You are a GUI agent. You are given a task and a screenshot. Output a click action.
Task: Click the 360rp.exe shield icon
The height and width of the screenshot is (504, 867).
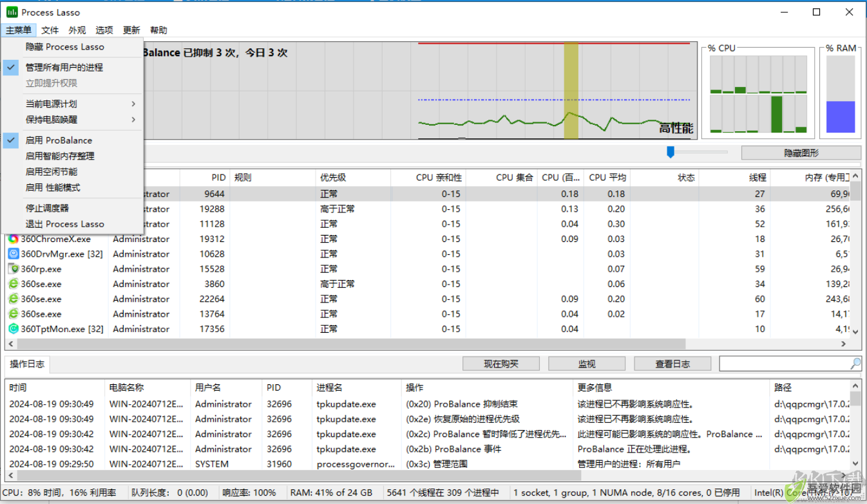[x=13, y=269]
